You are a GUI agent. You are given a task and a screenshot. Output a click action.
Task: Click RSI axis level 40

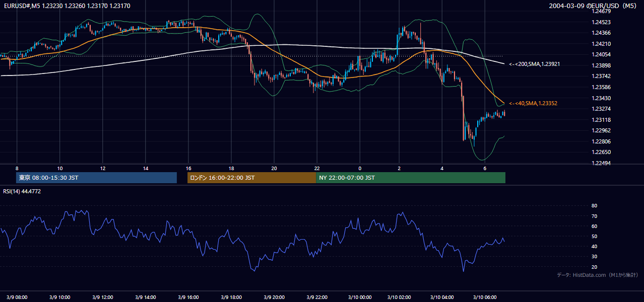(594, 246)
